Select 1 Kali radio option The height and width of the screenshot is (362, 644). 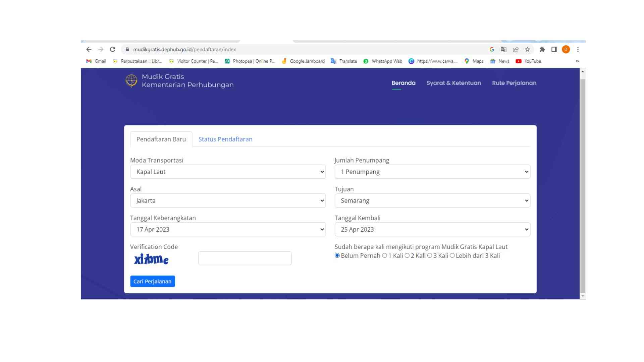click(384, 256)
